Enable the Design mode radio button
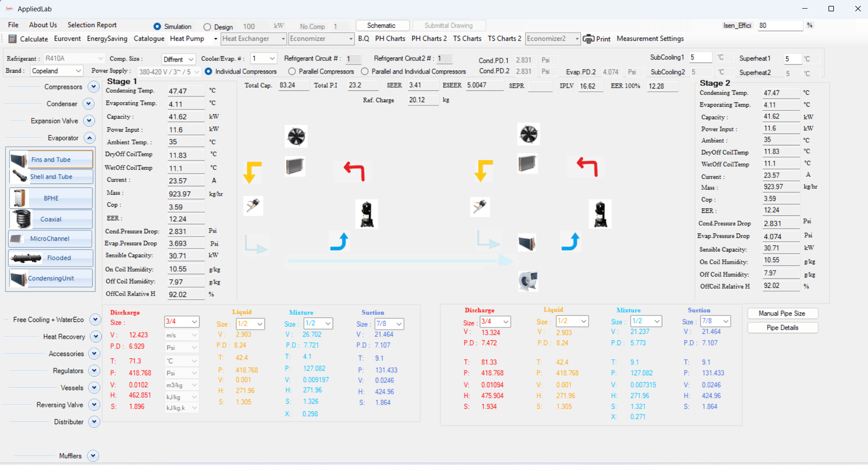The height and width of the screenshot is (465, 868). pos(207,27)
